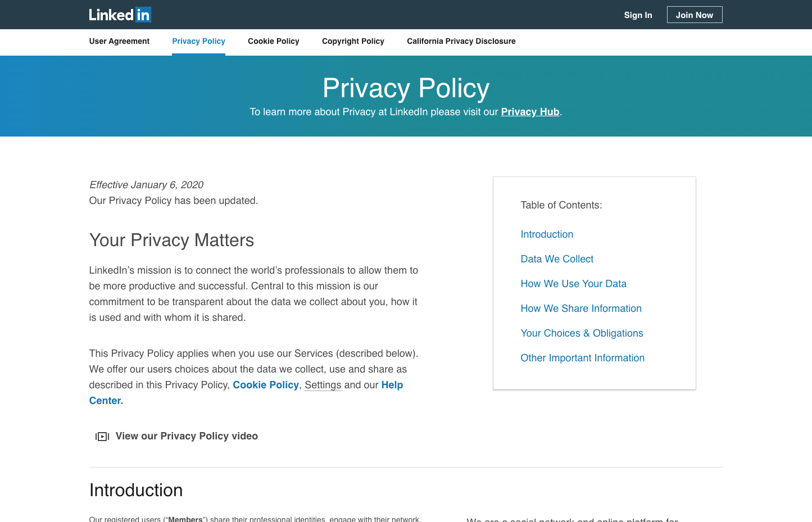This screenshot has height=522, width=812.
Task: Open the underlined Settings link
Action: click(x=323, y=385)
